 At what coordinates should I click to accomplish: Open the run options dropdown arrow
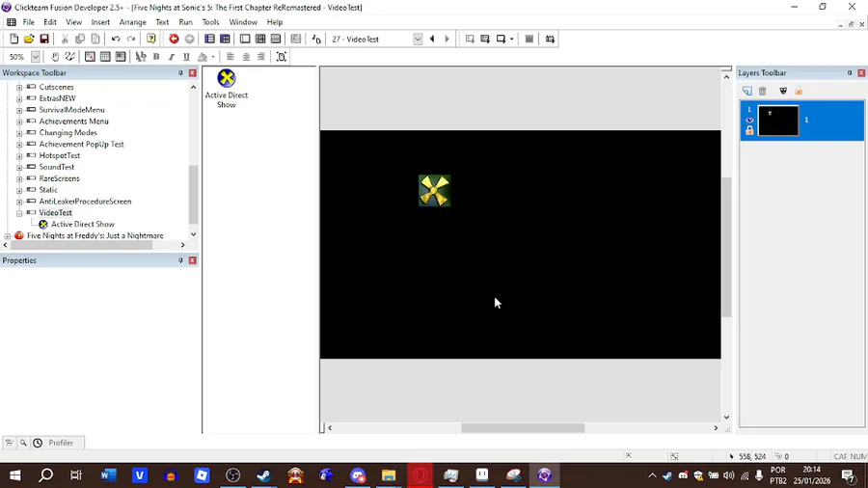tap(511, 39)
